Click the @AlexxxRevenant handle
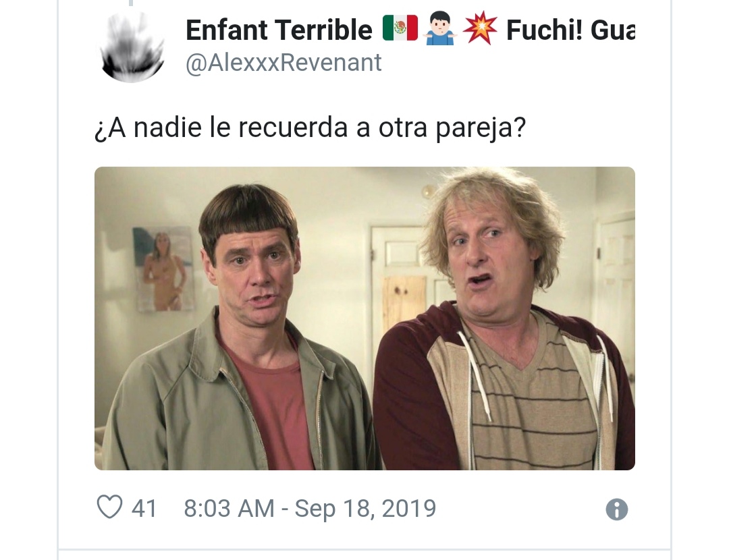 [283, 62]
